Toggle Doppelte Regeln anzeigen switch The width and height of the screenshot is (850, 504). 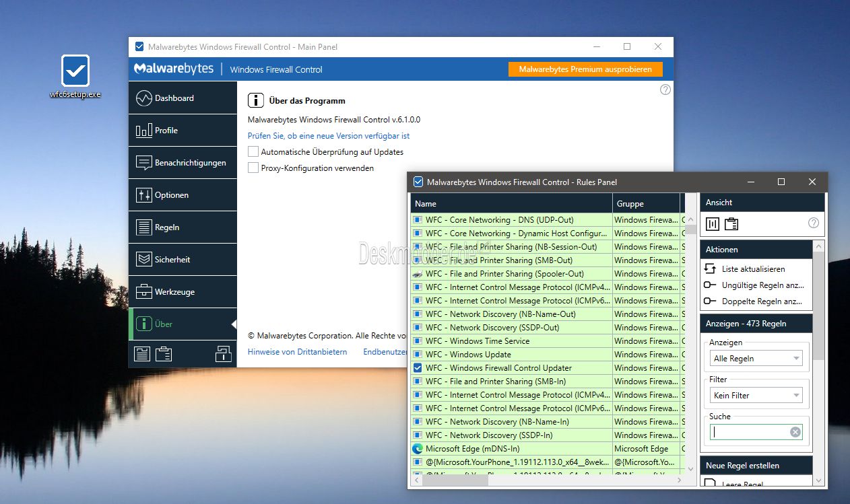(710, 301)
